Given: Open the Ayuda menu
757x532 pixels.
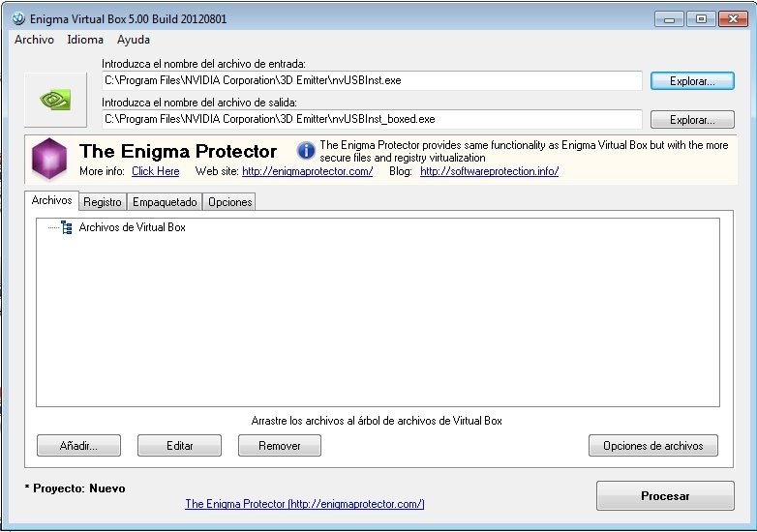Looking at the screenshot, I should [x=134, y=40].
